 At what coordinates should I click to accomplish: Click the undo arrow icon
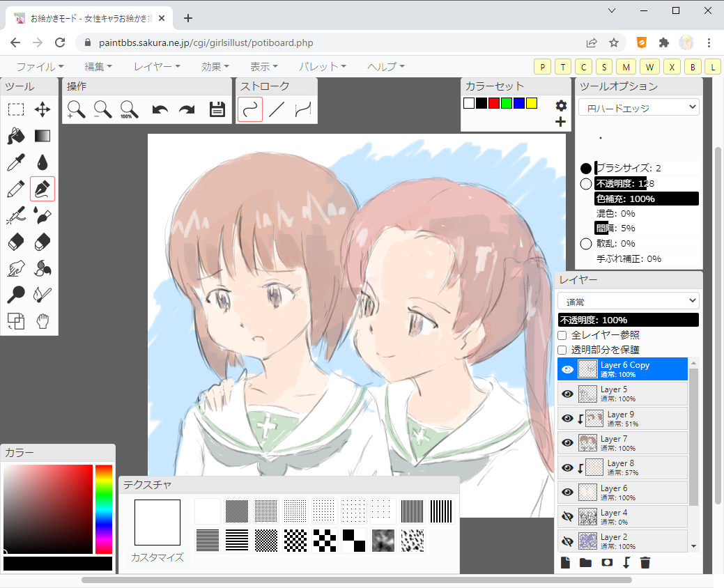(160, 109)
